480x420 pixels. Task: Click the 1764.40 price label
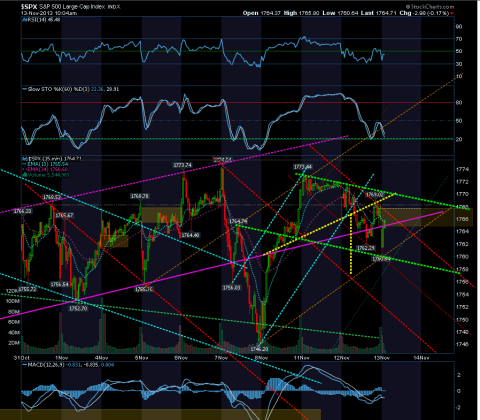coord(190,235)
